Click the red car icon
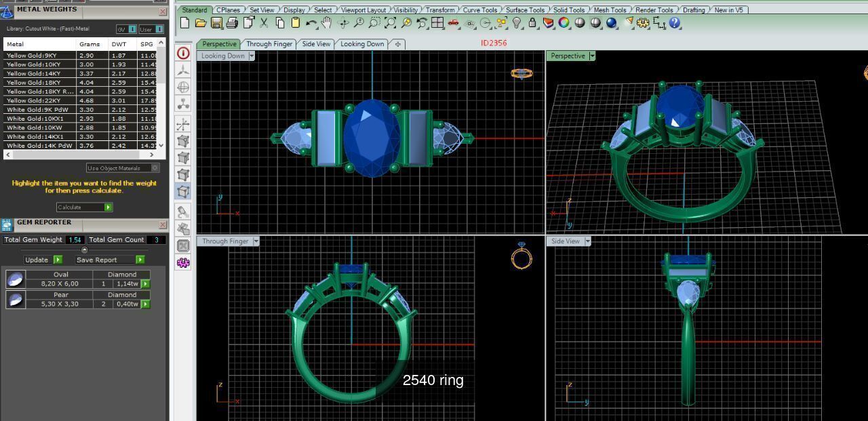Viewport: 868px width, 421px height. click(453, 23)
